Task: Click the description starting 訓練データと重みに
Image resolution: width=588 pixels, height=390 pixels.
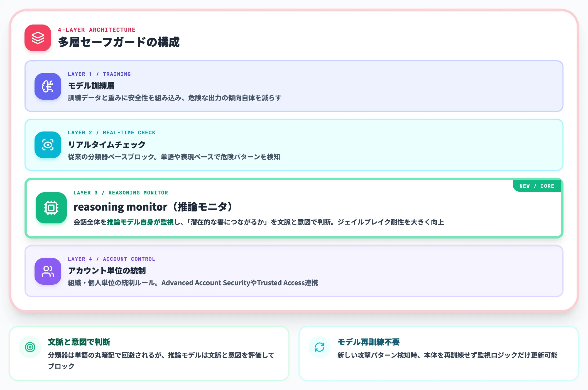Action: 175,98
